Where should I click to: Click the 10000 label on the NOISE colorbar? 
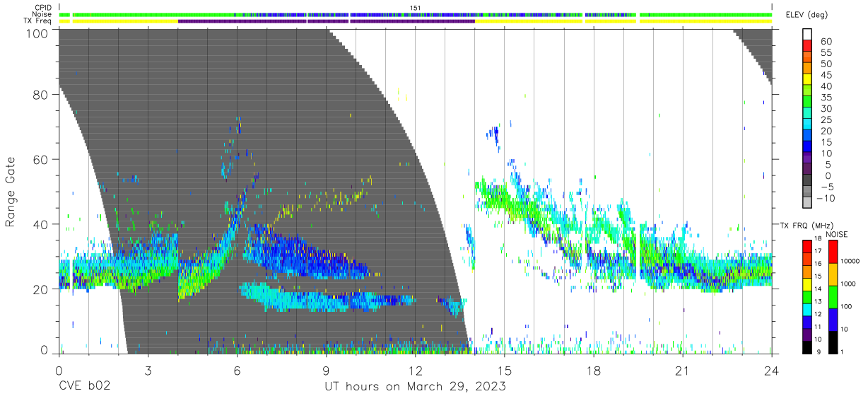(x=850, y=262)
